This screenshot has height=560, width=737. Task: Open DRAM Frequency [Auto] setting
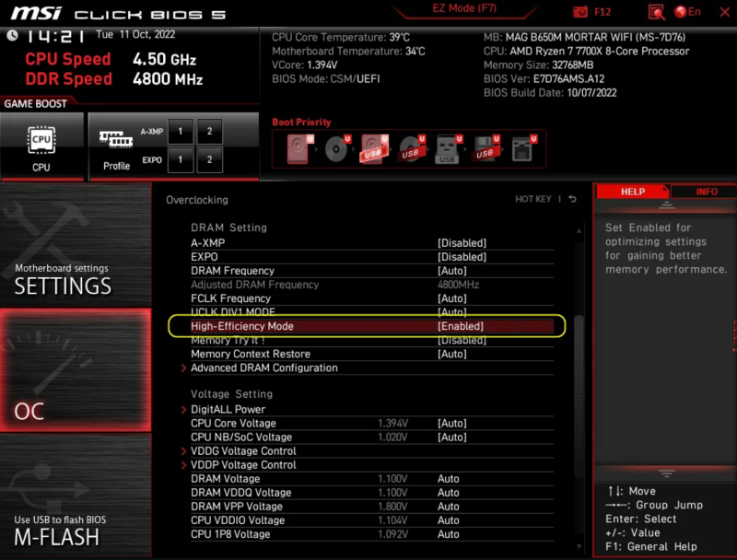tap(451, 271)
